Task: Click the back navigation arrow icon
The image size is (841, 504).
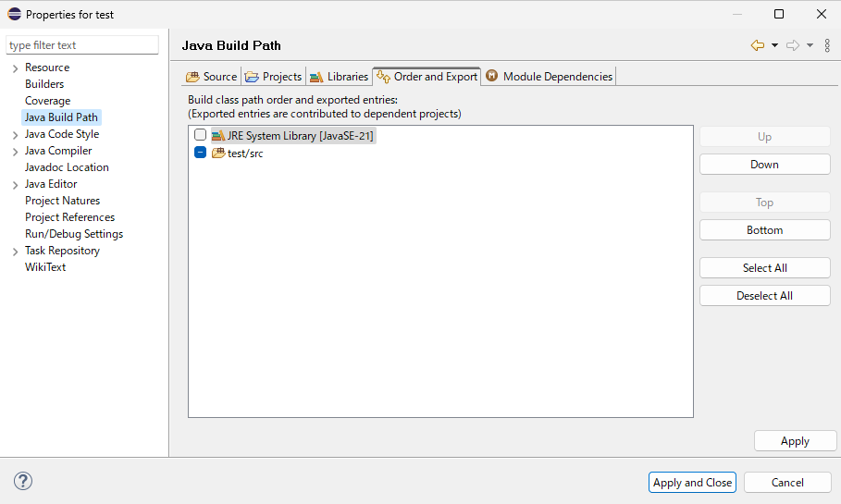Action: 758,45
